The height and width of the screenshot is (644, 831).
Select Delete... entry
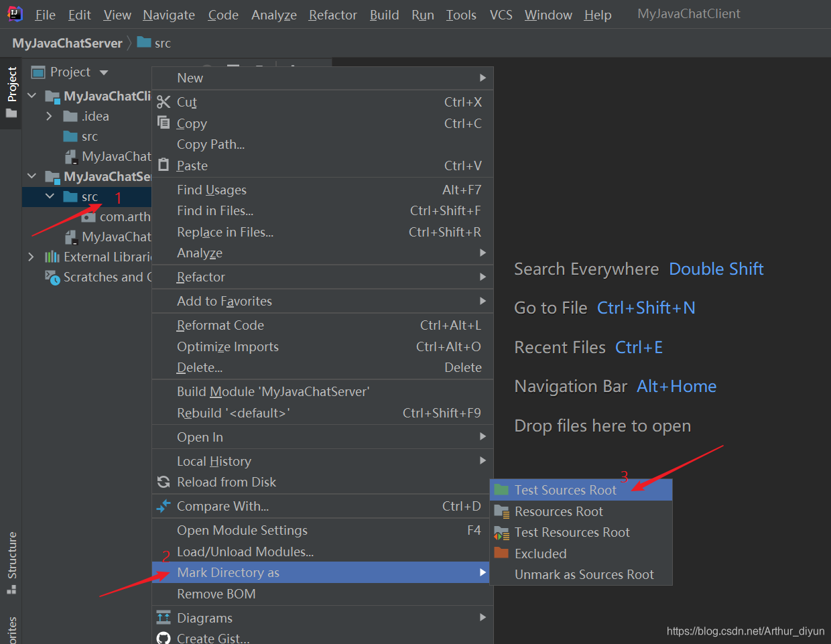(322, 367)
